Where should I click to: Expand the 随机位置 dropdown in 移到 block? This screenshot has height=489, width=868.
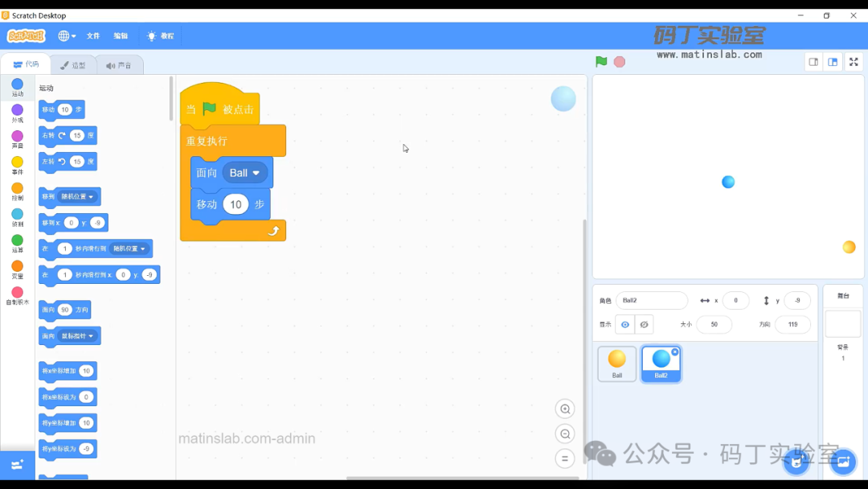tap(91, 196)
